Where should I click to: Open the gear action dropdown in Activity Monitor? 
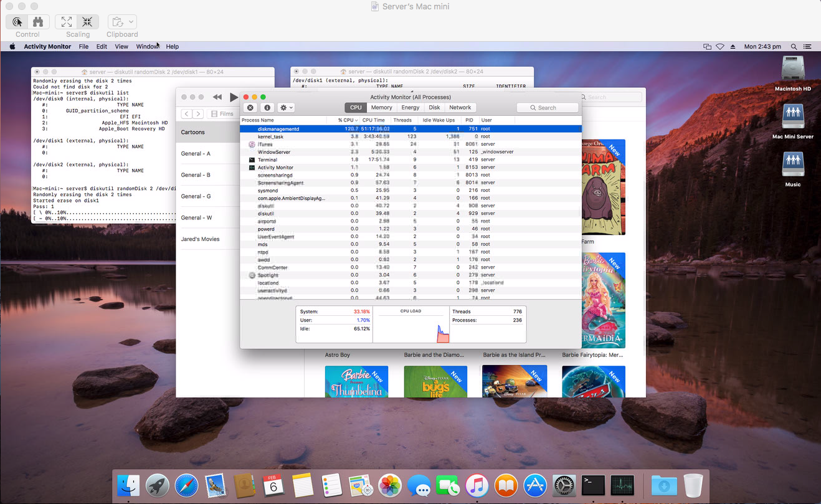click(x=286, y=108)
